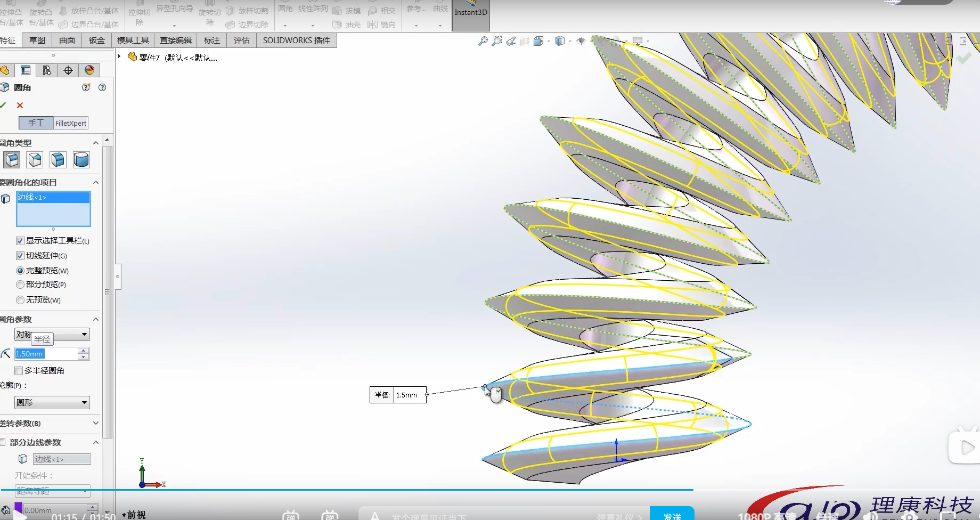Collapse the 圆角类型 section
This screenshot has height=520, width=980.
[96, 143]
